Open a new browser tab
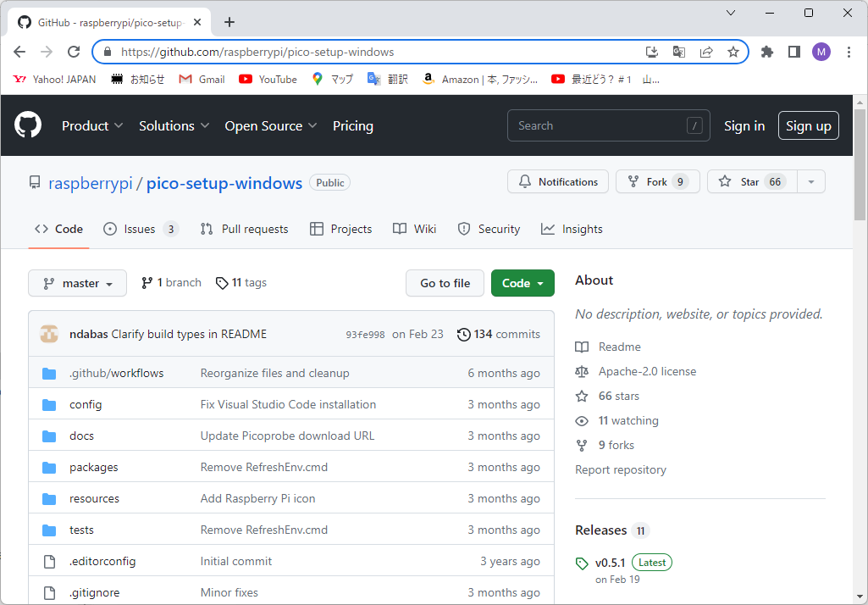The height and width of the screenshot is (605, 868). click(x=229, y=22)
